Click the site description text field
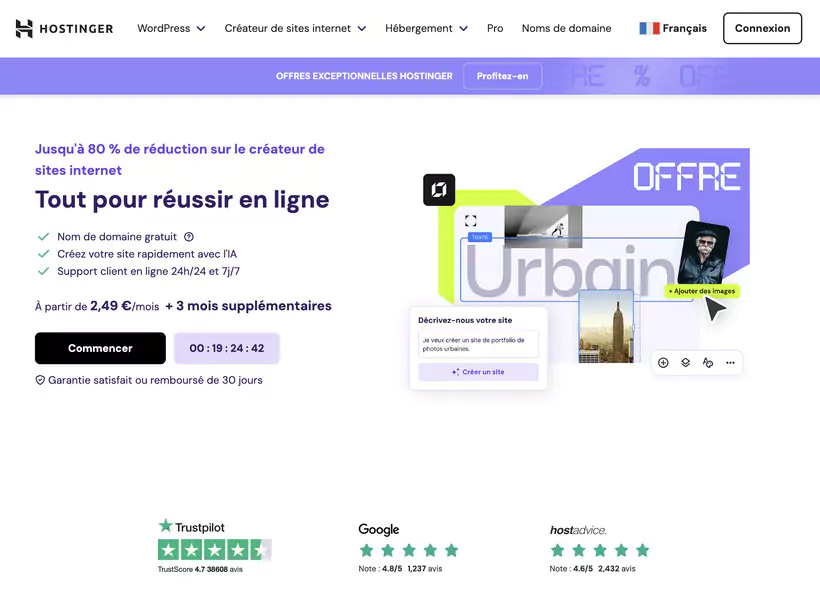 point(477,346)
